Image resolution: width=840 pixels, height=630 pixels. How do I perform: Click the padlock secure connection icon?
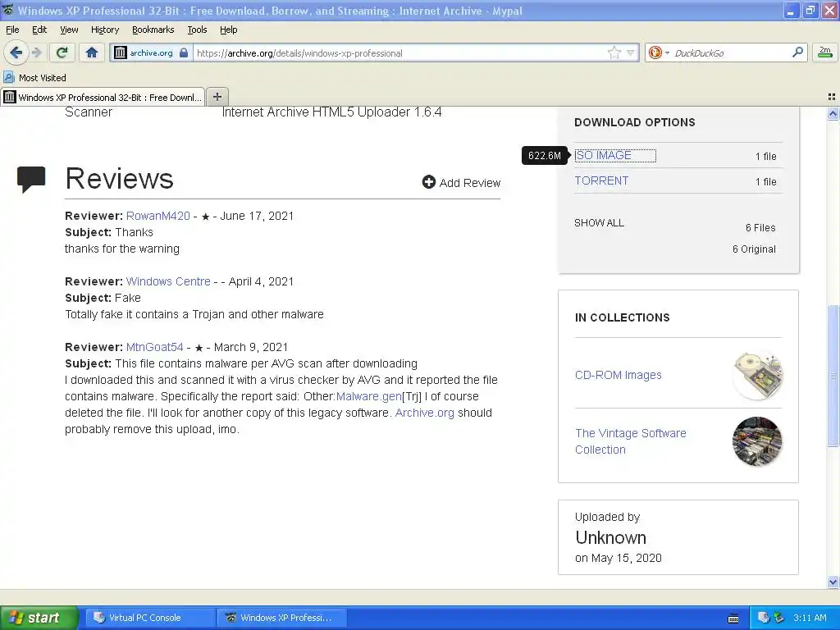[x=184, y=52]
